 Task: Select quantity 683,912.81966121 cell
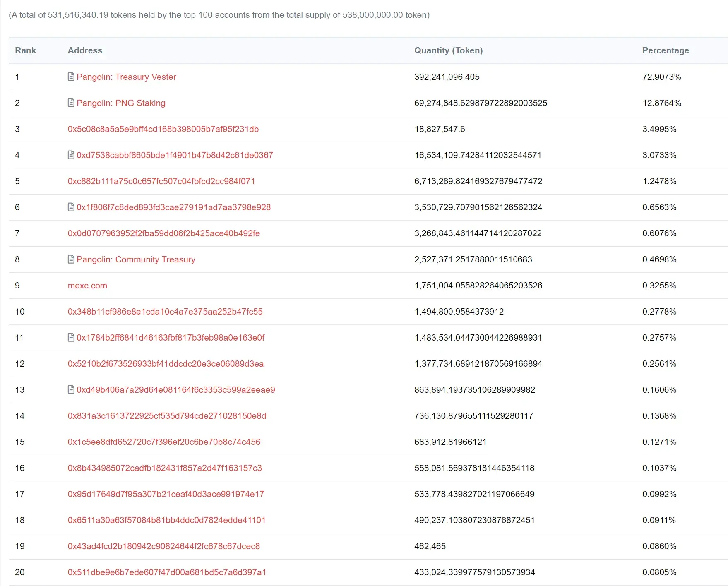pyautogui.click(x=450, y=442)
